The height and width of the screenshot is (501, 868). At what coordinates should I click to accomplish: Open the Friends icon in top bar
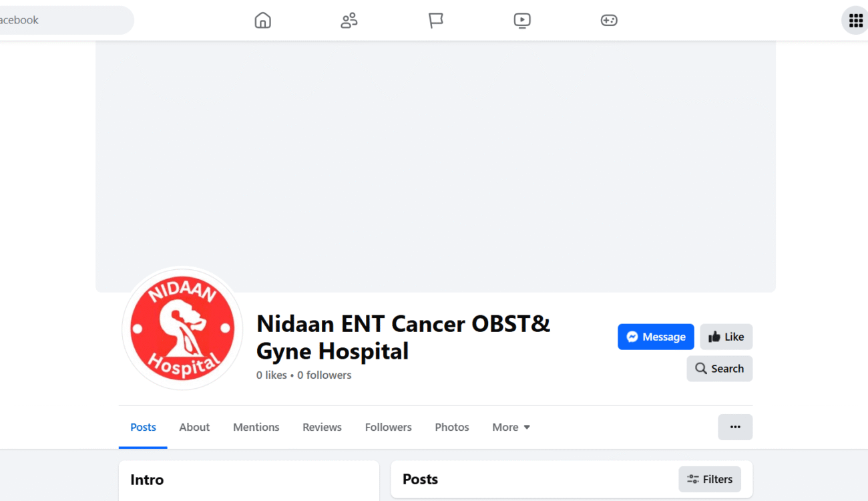pyautogui.click(x=349, y=20)
